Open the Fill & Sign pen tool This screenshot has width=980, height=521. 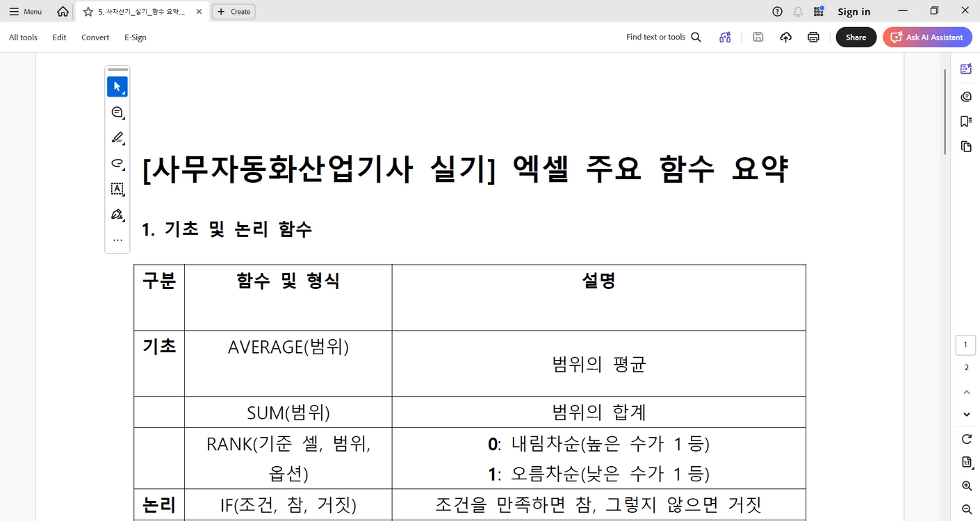coord(117,215)
